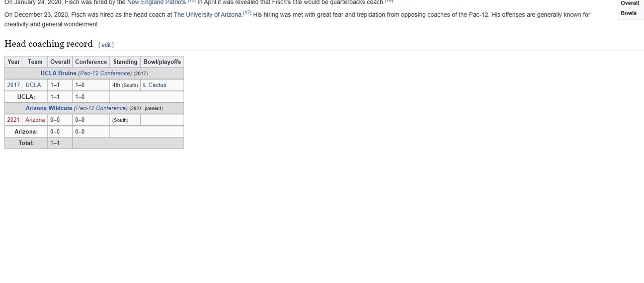Open the Arizona team red link in the 2021 row
The height and width of the screenshot is (283, 644).
point(35,120)
